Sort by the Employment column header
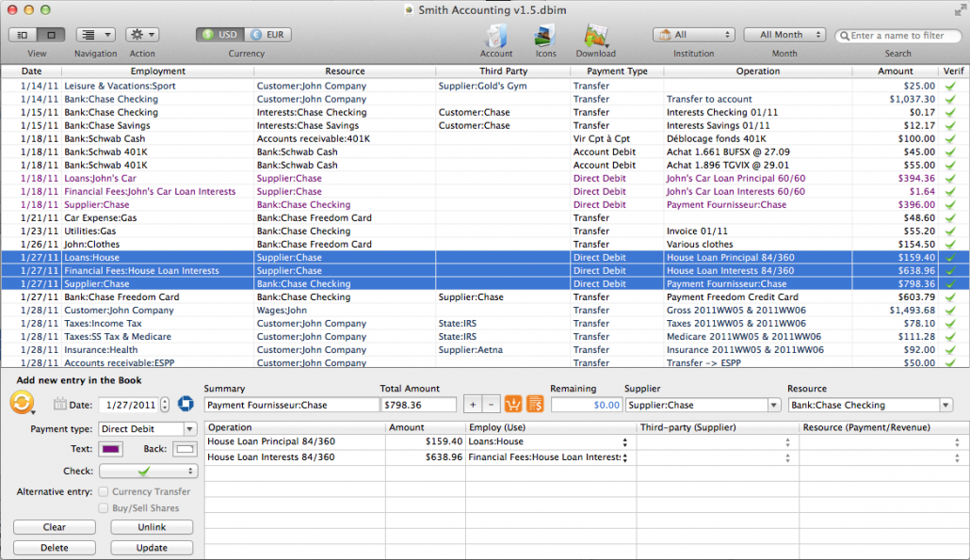Viewport: 970px width, 560px height. (158, 72)
